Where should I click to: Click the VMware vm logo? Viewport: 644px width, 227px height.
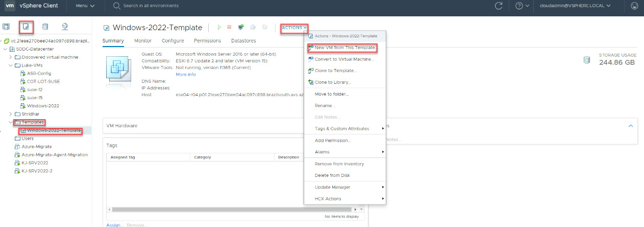pos(9,6)
